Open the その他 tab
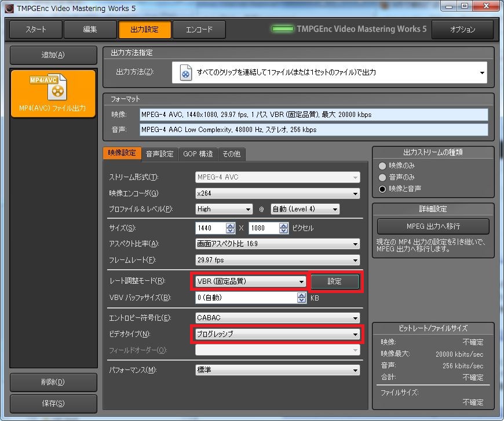504x421 pixels. click(231, 154)
